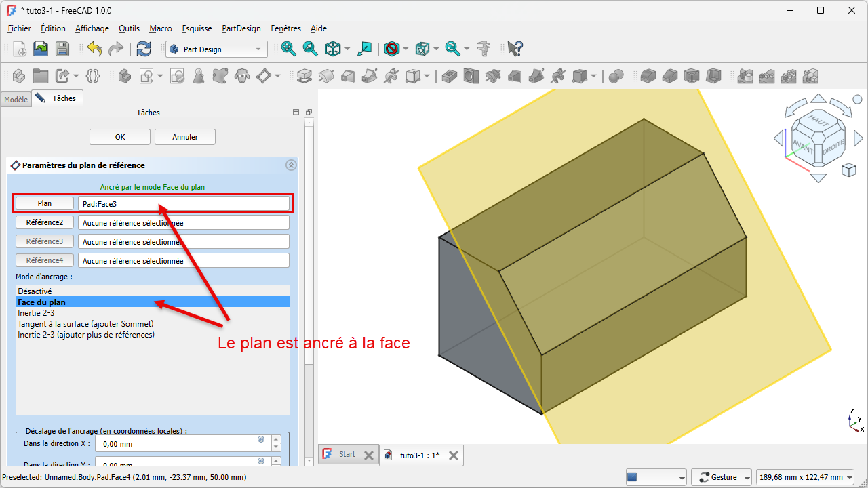
Task: Open the Gesture navigation style dropdown
Action: 722,477
